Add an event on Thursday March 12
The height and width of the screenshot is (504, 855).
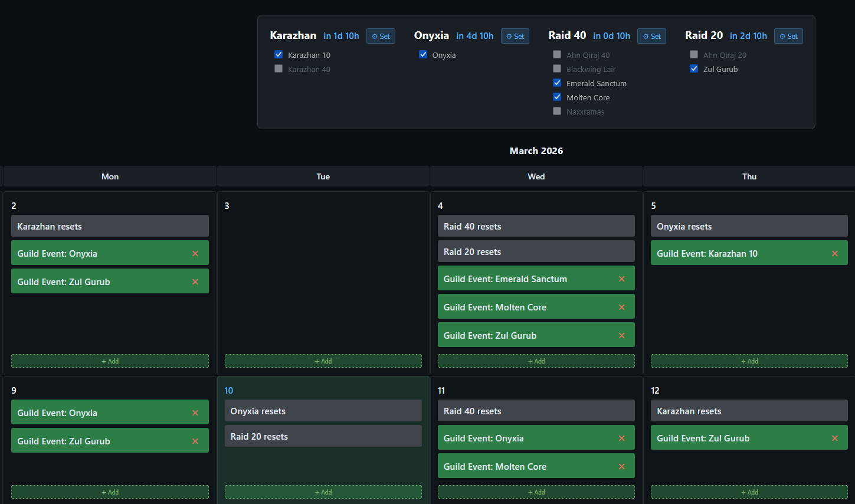coord(749,492)
